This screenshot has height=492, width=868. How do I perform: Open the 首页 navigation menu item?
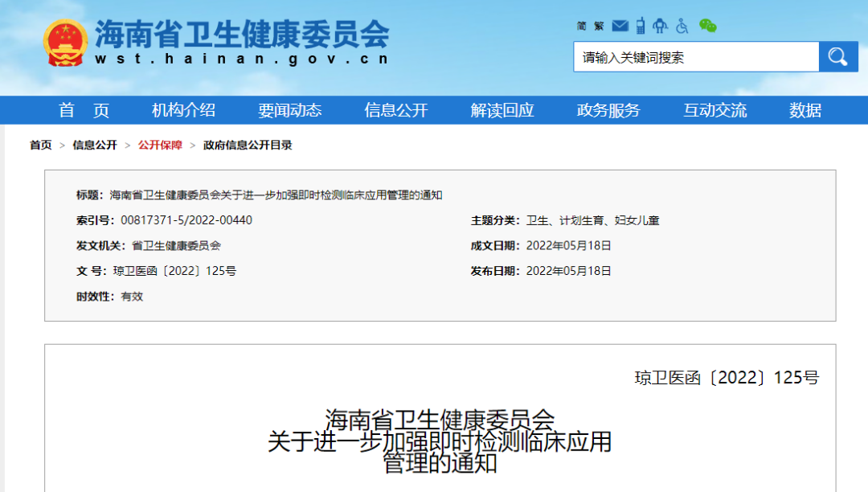point(84,111)
